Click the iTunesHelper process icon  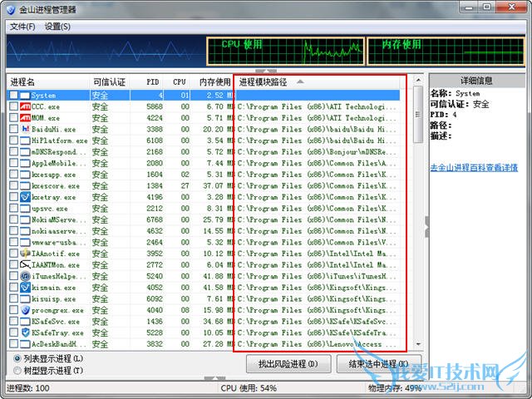point(25,276)
